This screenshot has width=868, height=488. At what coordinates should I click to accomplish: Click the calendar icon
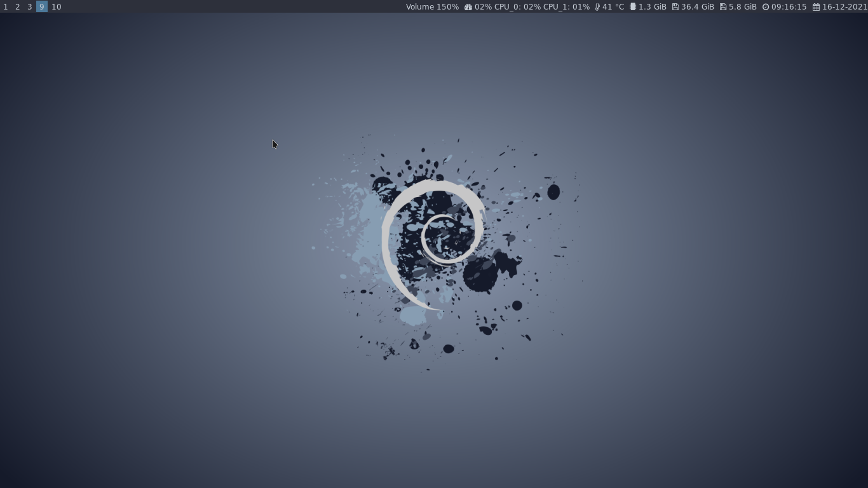(816, 6)
